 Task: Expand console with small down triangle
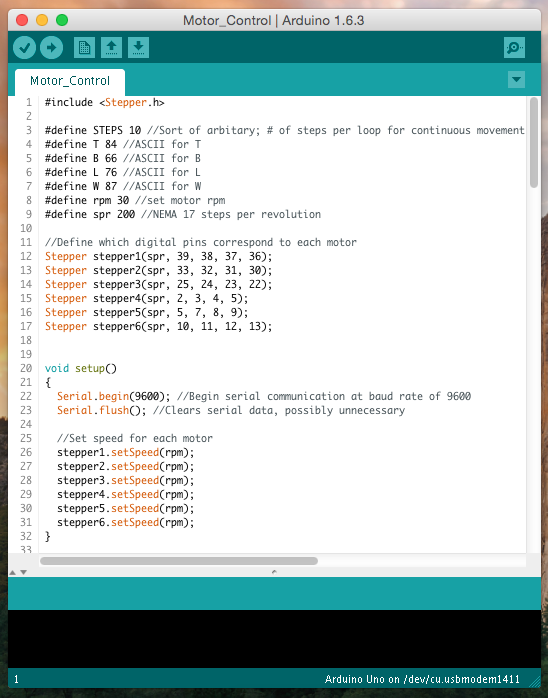point(24,572)
